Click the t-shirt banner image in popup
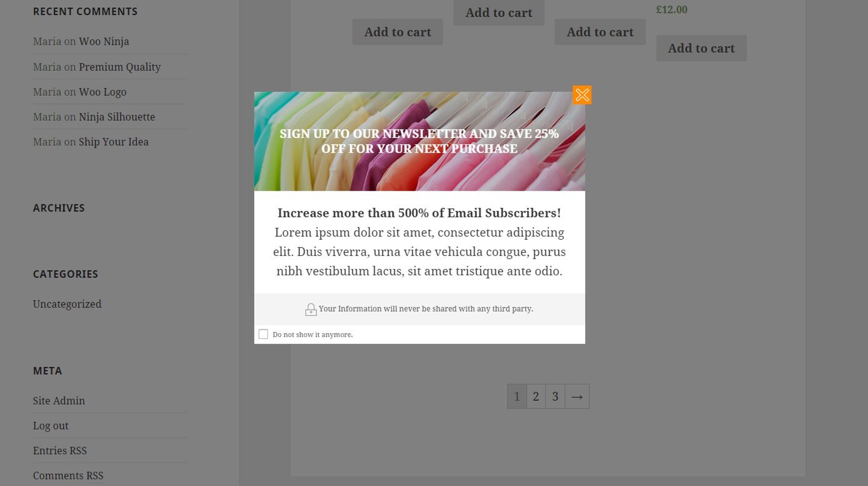 coord(420,141)
